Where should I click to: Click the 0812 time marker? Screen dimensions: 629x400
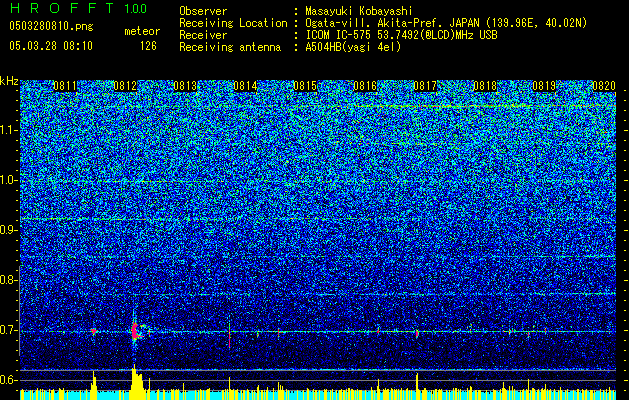[125, 86]
